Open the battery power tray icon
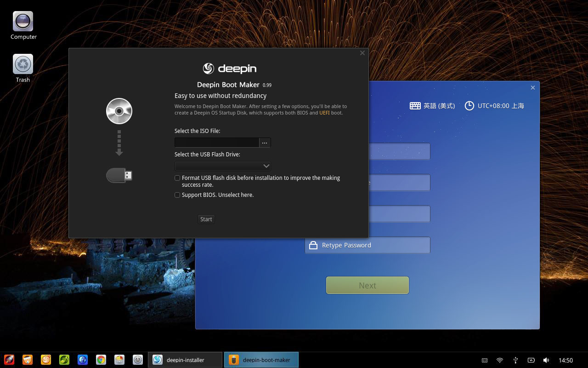The width and height of the screenshot is (588, 368). pos(531,360)
